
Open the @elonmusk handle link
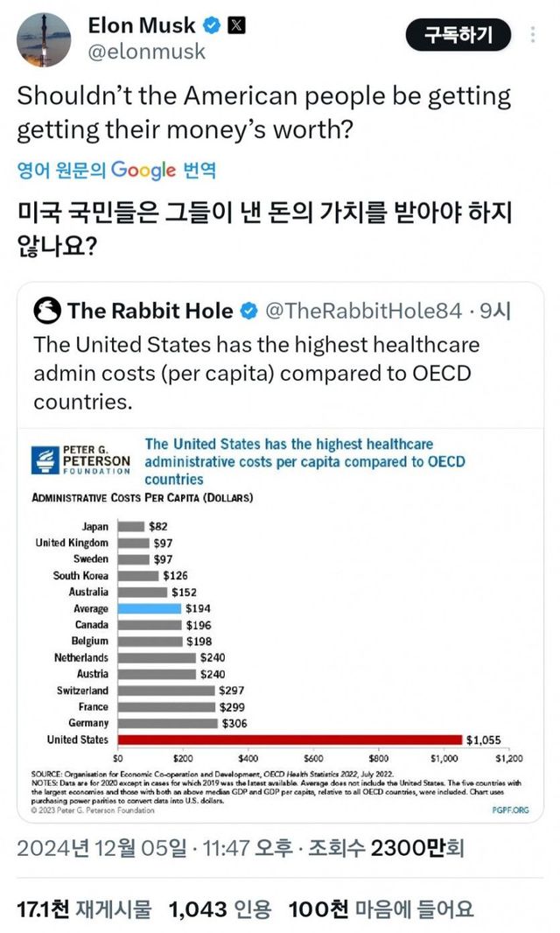(146, 52)
